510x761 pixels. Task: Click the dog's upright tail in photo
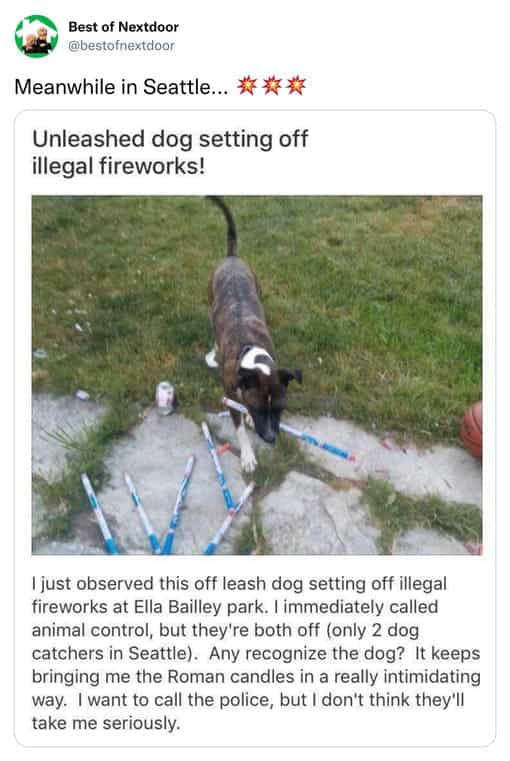point(226,226)
